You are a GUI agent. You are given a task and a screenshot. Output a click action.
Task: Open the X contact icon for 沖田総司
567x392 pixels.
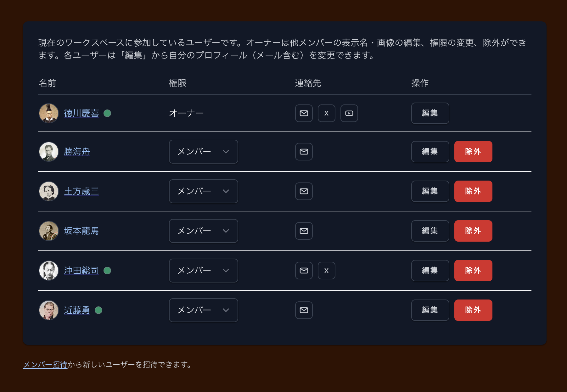coord(326,271)
